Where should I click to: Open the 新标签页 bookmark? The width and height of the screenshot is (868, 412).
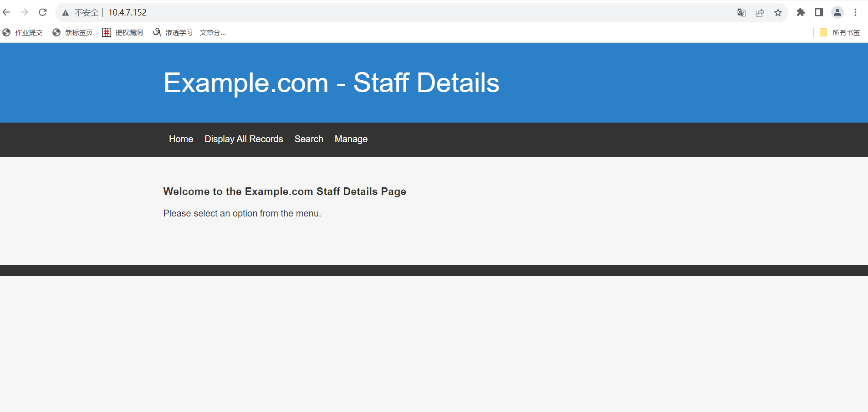[73, 32]
